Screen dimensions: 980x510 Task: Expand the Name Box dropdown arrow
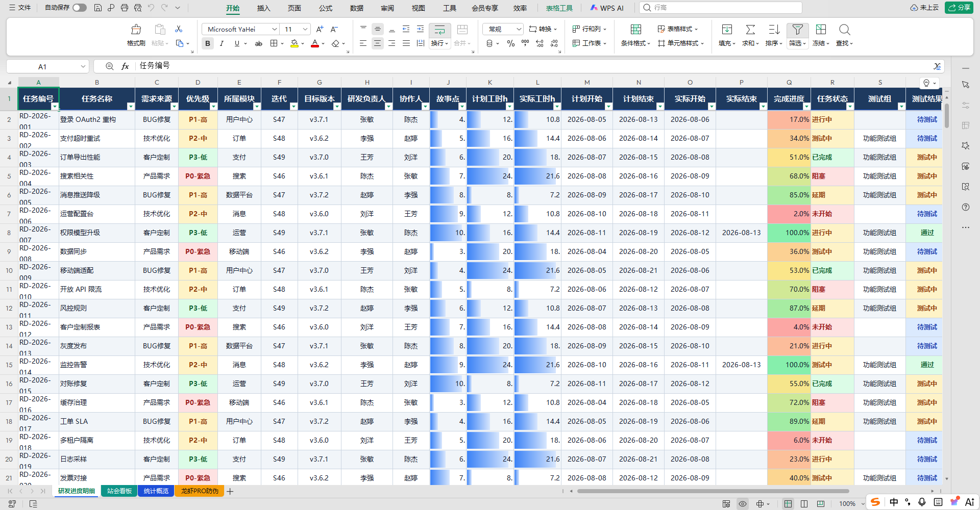(83, 66)
